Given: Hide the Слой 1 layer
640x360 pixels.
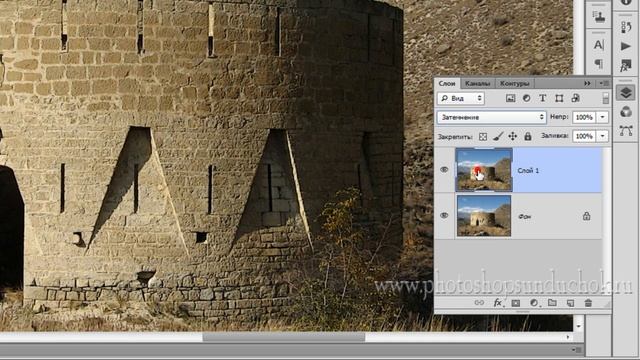Looking at the screenshot, I should pyautogui.click(x=444, y=170).
